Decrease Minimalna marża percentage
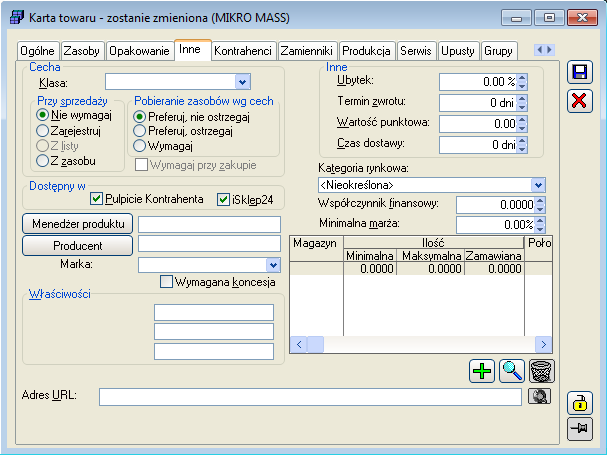The height and width of the screenshot is (455, 607). point(540,228)
